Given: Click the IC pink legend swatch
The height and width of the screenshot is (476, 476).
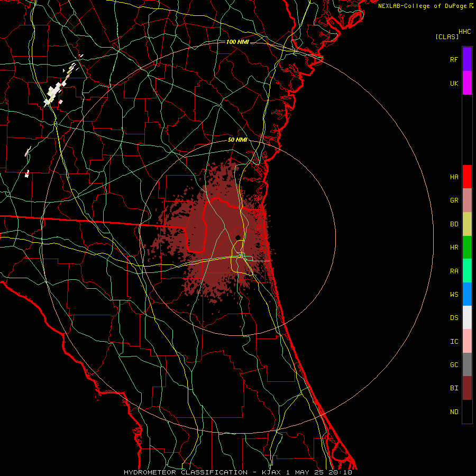Looking at the screenshot, I should click(x=467, y=341).
